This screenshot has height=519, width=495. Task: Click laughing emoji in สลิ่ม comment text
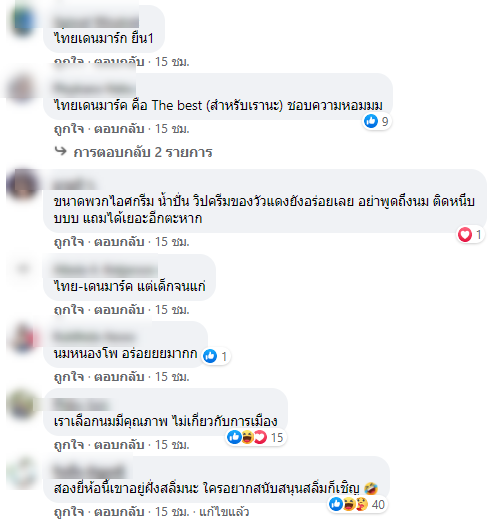[x=371, y=488]
